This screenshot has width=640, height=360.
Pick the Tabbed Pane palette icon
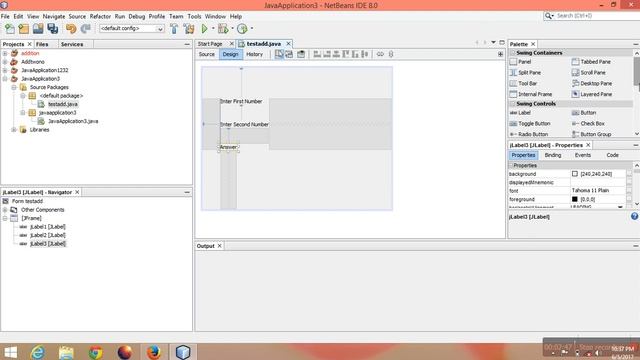click(x=575, y=62)
